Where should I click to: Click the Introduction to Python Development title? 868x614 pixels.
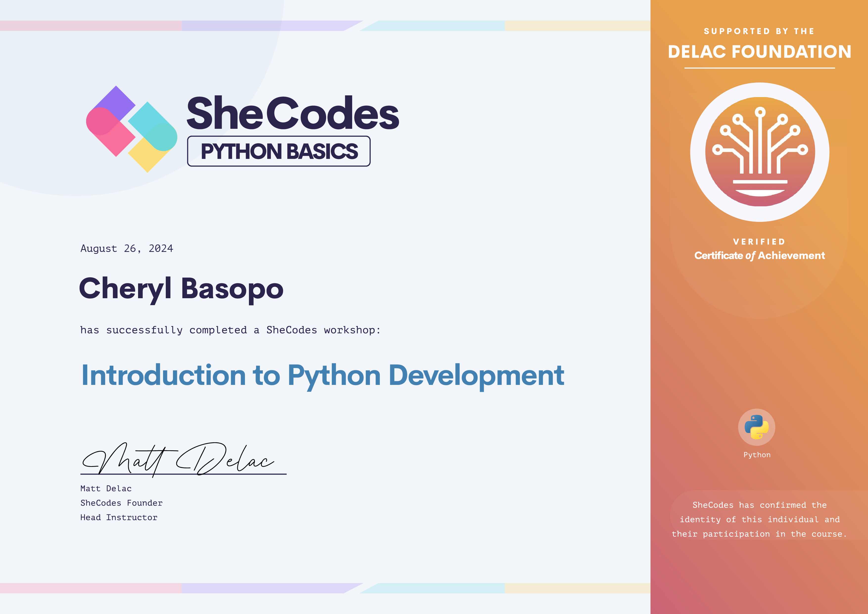click(x=322, y=376)
